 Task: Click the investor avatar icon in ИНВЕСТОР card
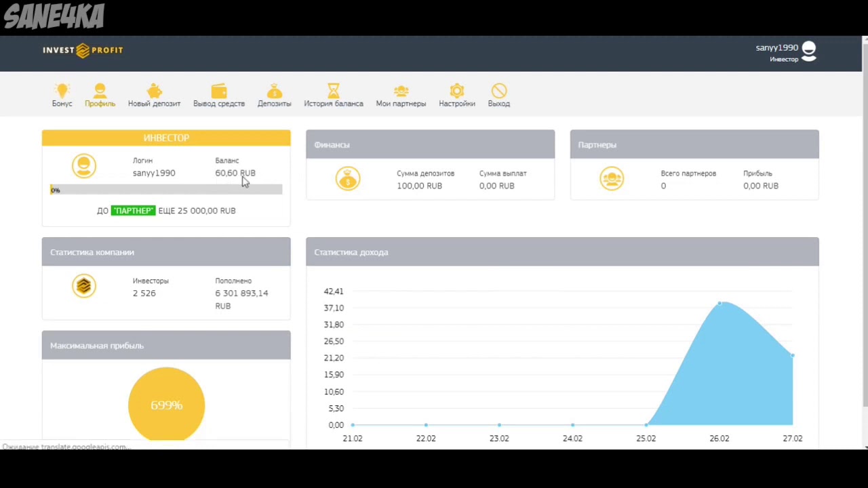(84, 165)
